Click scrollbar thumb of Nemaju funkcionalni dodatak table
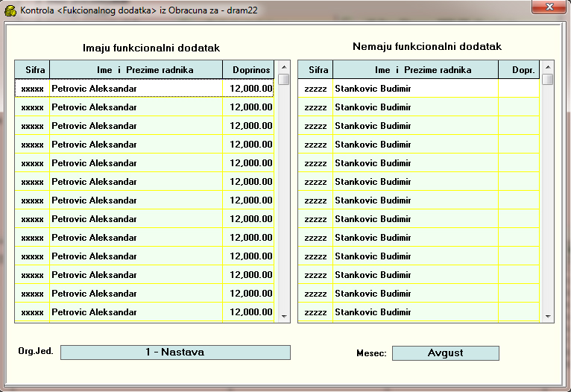Image resolution: width=571 pixels, height=392 pixels. (548, 79)
